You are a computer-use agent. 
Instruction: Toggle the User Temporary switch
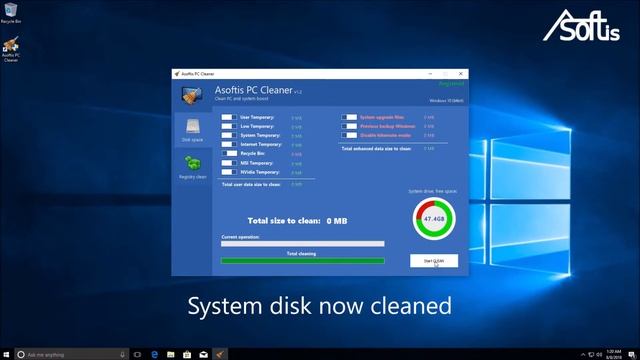(x=229, y=117)
